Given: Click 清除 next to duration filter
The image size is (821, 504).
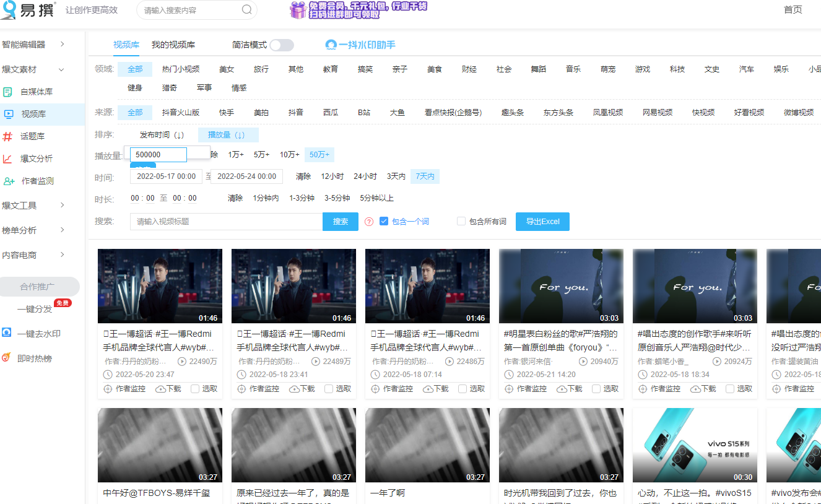Looking at the screenshot, I should click(x=235, y=198).
